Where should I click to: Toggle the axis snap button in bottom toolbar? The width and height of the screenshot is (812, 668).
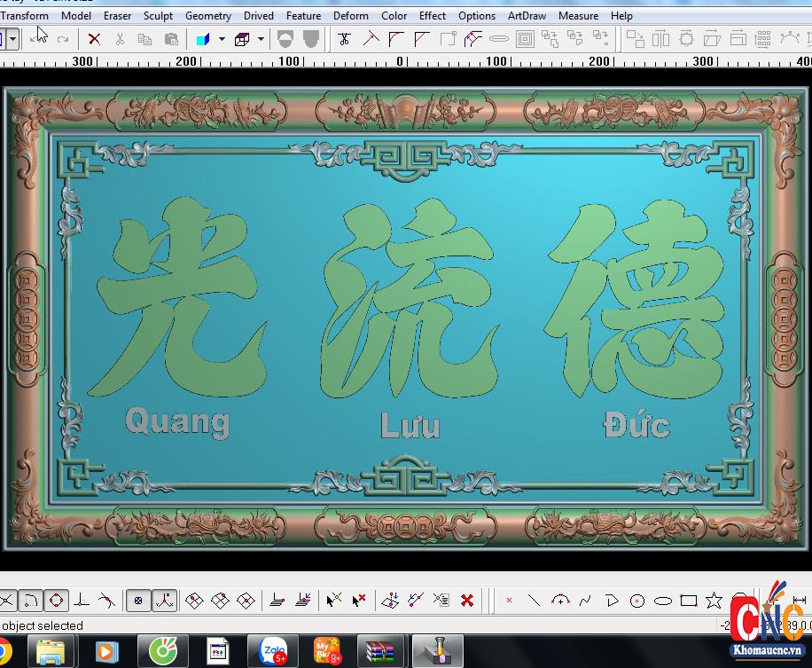click(x=164, y=601)
